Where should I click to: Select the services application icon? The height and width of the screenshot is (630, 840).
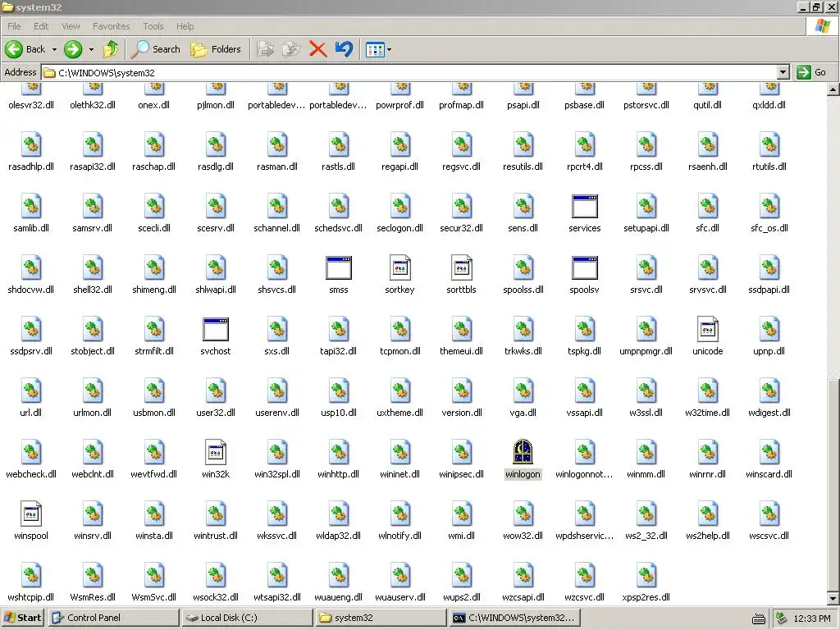(x=584, y=206)
